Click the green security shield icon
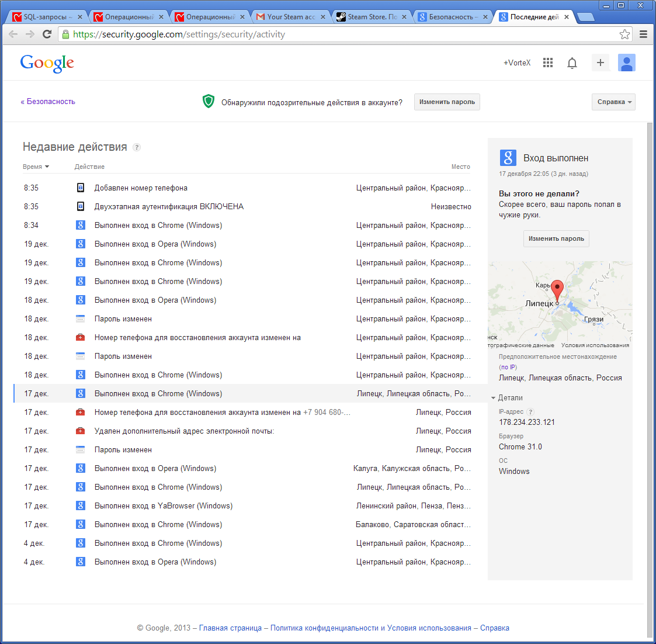Viewport: 656px width, 644px height. tap(209, 101)
